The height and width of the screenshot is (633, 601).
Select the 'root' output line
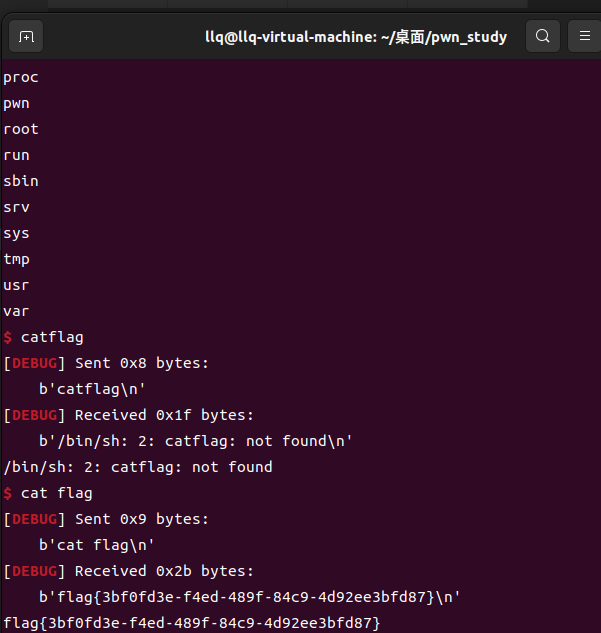point(21,130)
